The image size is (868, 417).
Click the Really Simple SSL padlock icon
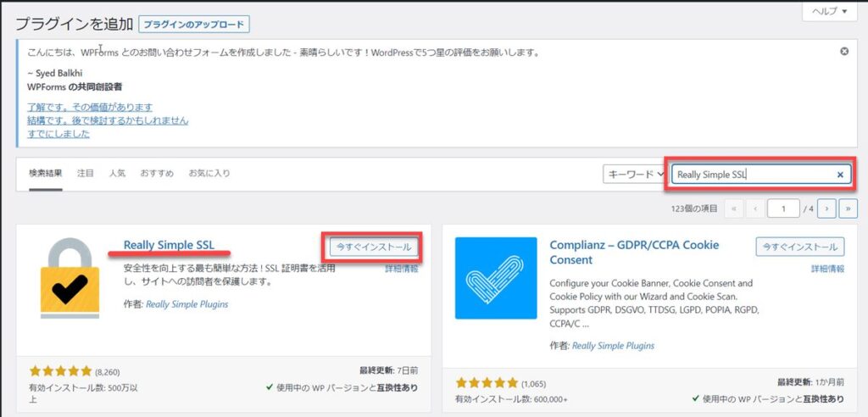pos(70,278)
